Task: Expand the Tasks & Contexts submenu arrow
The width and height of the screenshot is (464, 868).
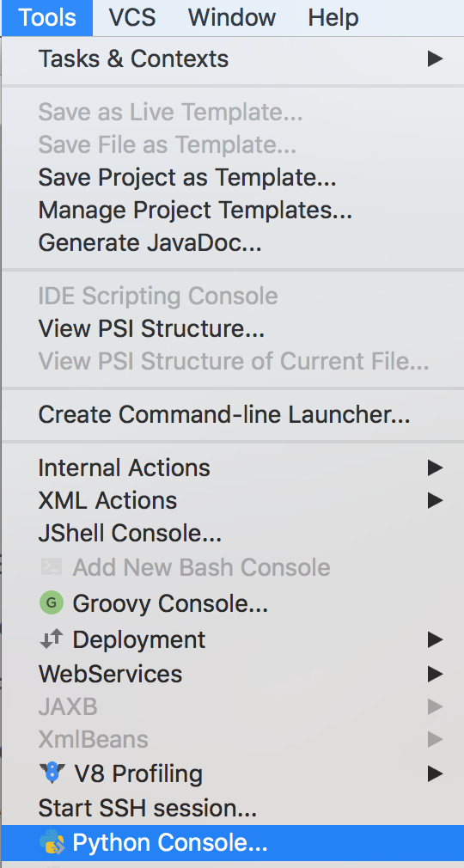Action: (x=435, y=58)
